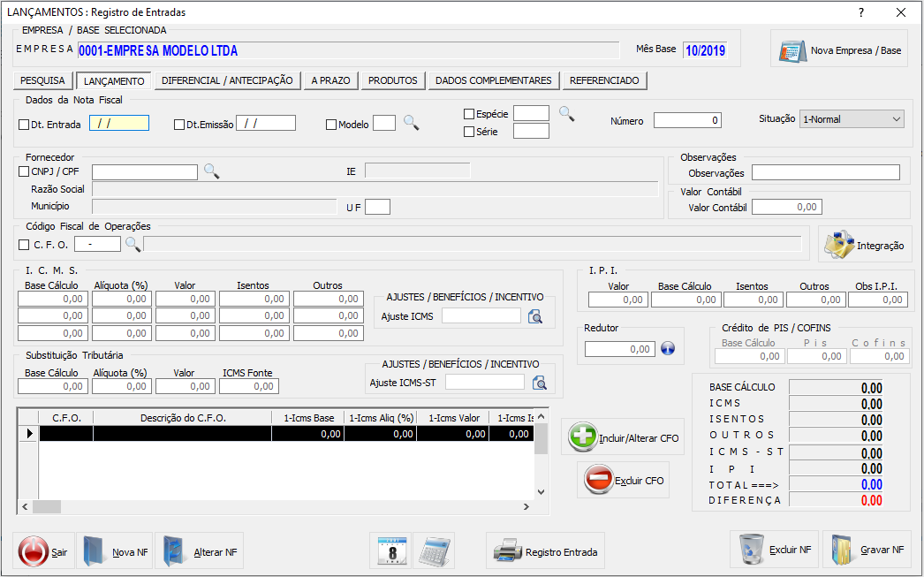Click the Descrição do C.F.O. column header
The width and height of the screenshot is (924, 577).
183,418
